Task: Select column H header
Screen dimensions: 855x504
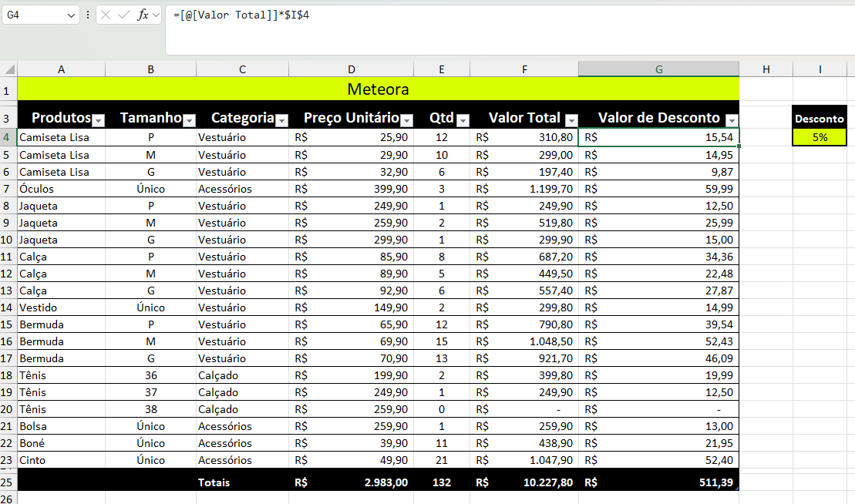Action: (x=766, y=69)
